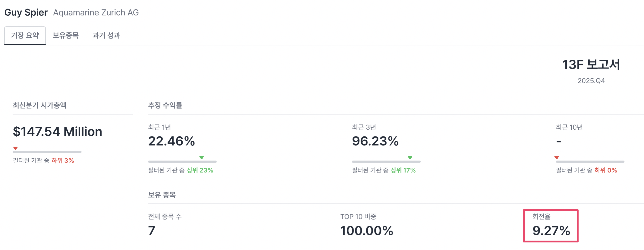
Task: Switch to the 과거 성과 tab
Action: 106,35
